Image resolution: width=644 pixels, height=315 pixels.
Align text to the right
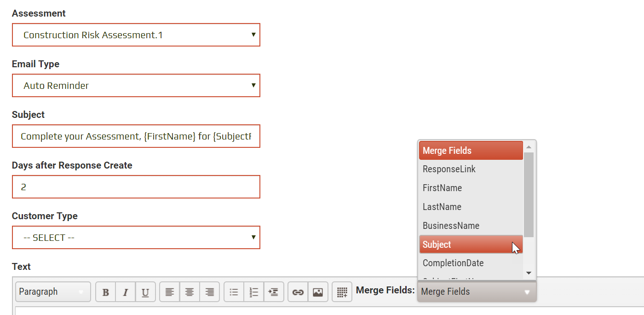click(210, 292)
